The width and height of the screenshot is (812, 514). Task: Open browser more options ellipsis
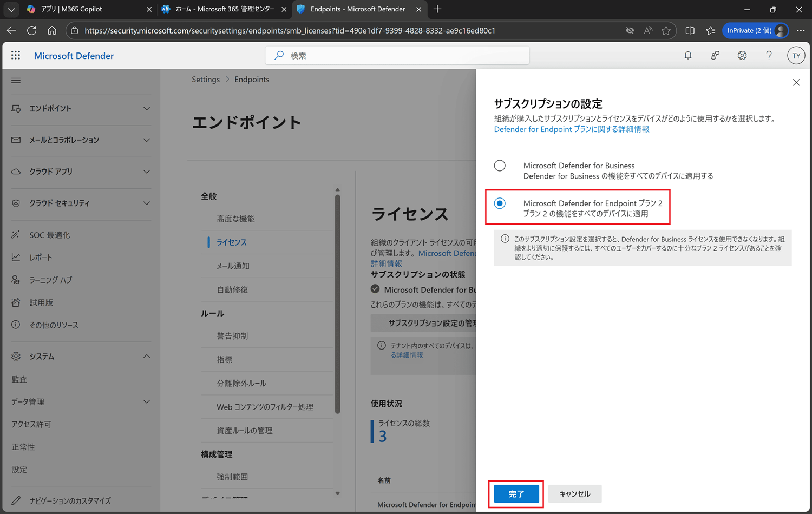click(x=801, y=30)
